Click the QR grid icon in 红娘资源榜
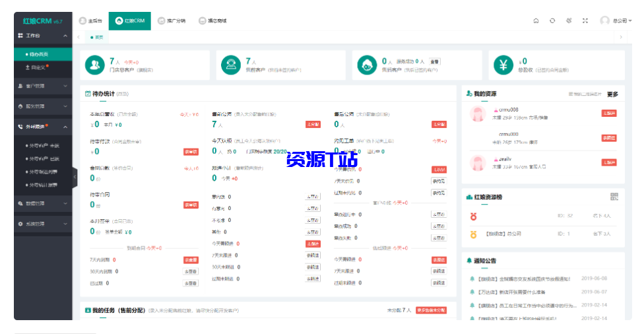Image resolution: width=644 pixels, height=334 pixels. click(614, 197)
